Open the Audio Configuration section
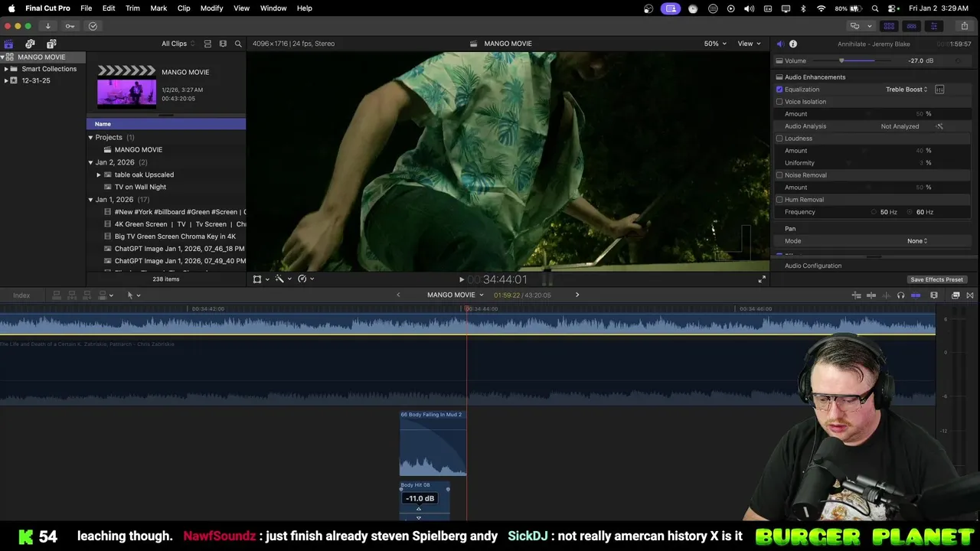The width and height of the screenshot is (980, 551). tap(813, 266)
